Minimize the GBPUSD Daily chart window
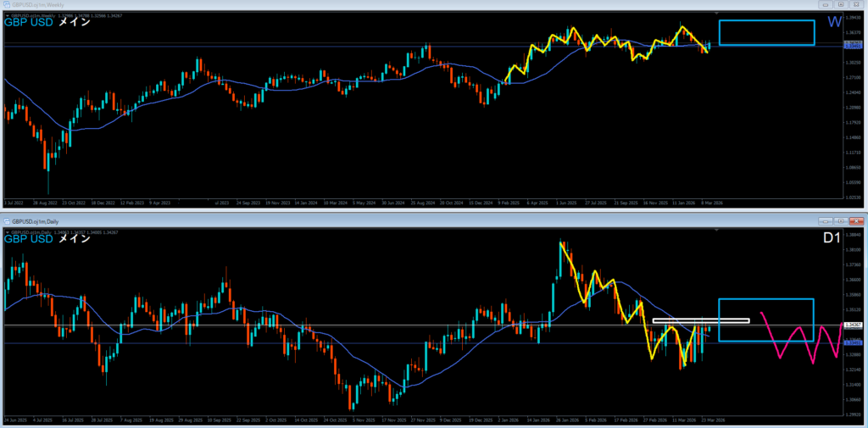Screen dimensions: 868x428 pos(826,221)
